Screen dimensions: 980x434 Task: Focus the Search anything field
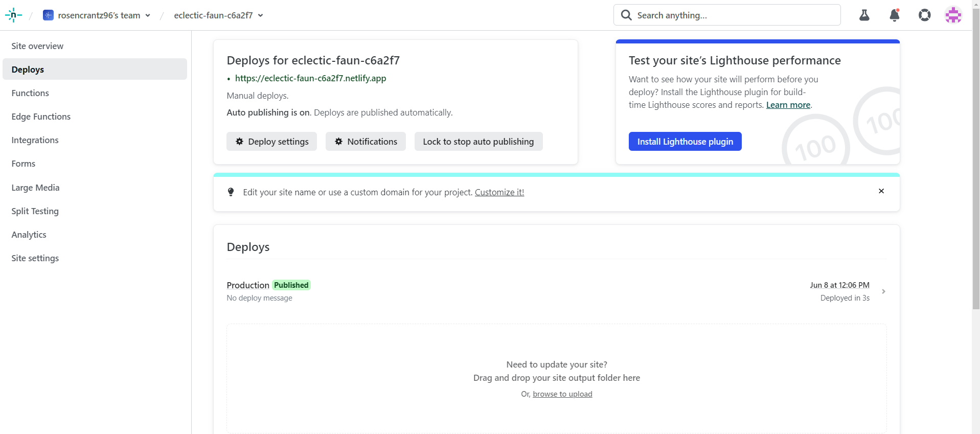(727, 15)
